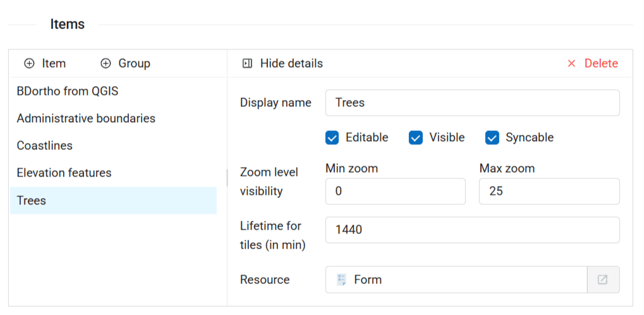Select the Trees item in list

tap(32, 201)
